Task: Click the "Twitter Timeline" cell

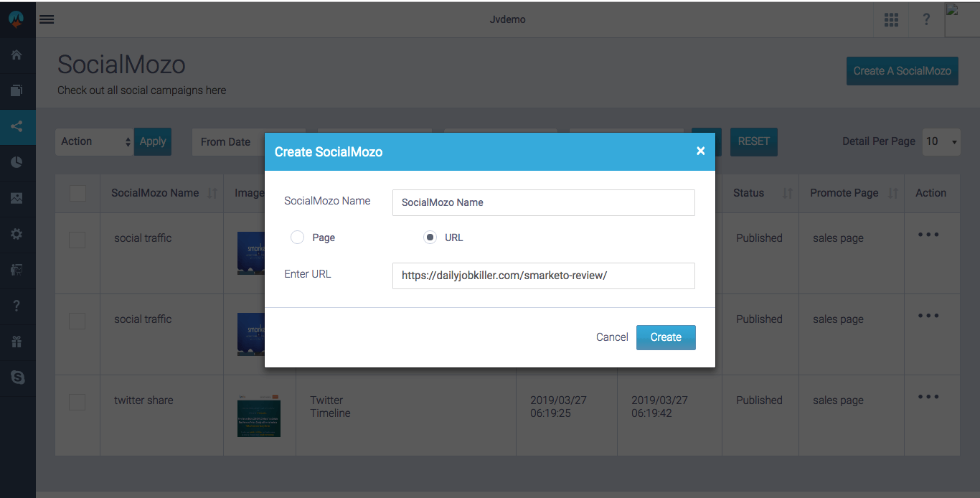Action: pos(330,407)
